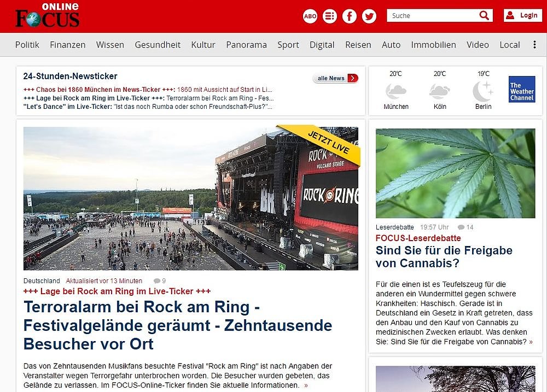Open the Facebook page icon

(x=349, y=16)
